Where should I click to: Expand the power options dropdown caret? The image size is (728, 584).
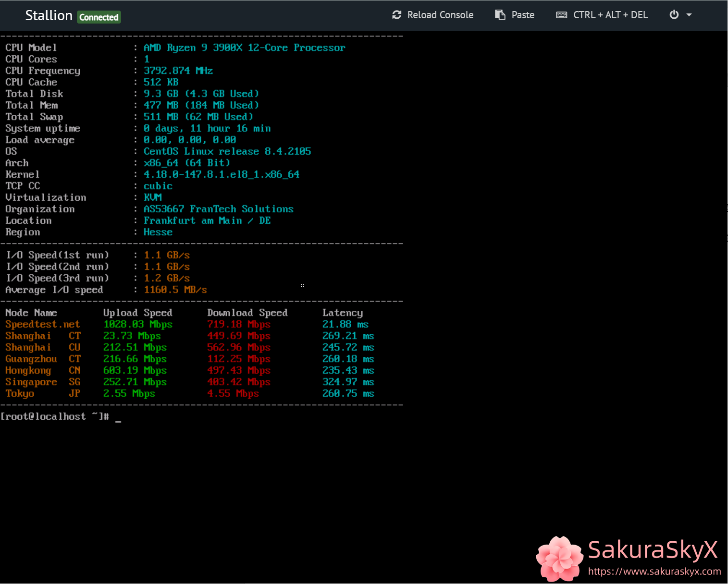click(x=689, y=15)
